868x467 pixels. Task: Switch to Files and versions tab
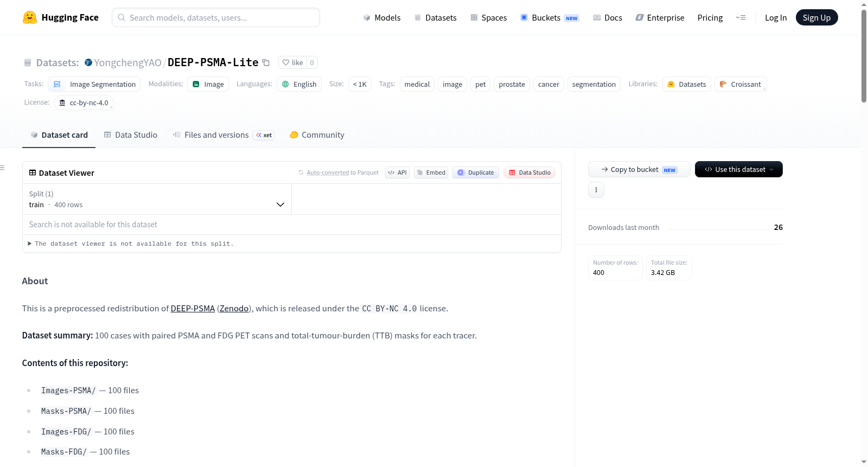click(x=223, y=135)
